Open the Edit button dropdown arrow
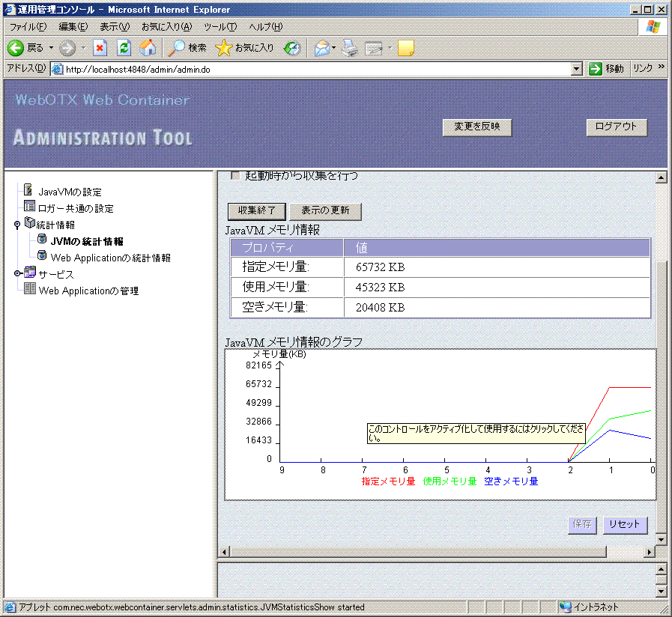The width and height of the screenshot is (672, 617). (x=390, y=48)
